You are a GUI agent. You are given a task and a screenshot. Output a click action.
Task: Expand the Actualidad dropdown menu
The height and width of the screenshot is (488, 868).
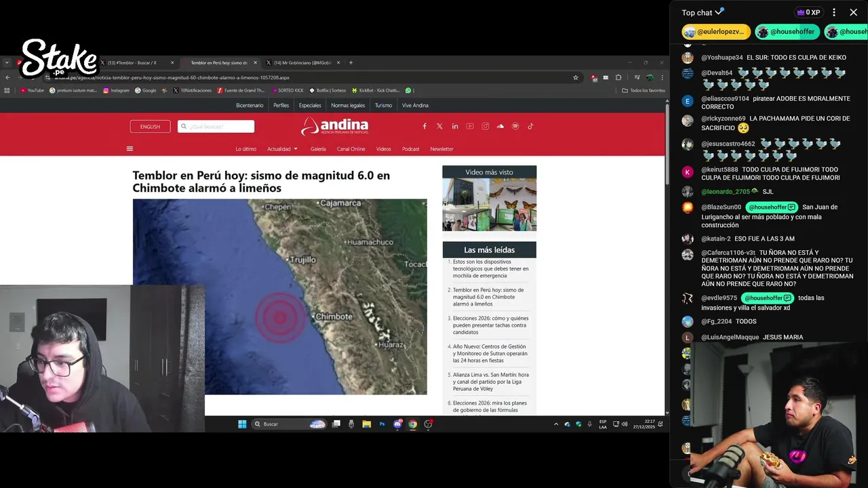point(283,149)
